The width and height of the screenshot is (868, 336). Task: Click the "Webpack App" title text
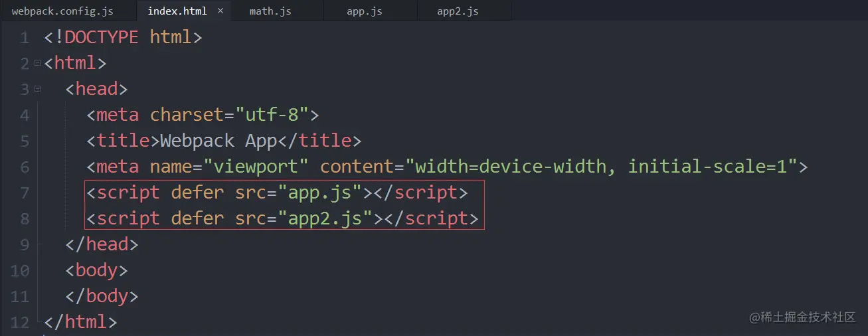[x=218, y=141]
